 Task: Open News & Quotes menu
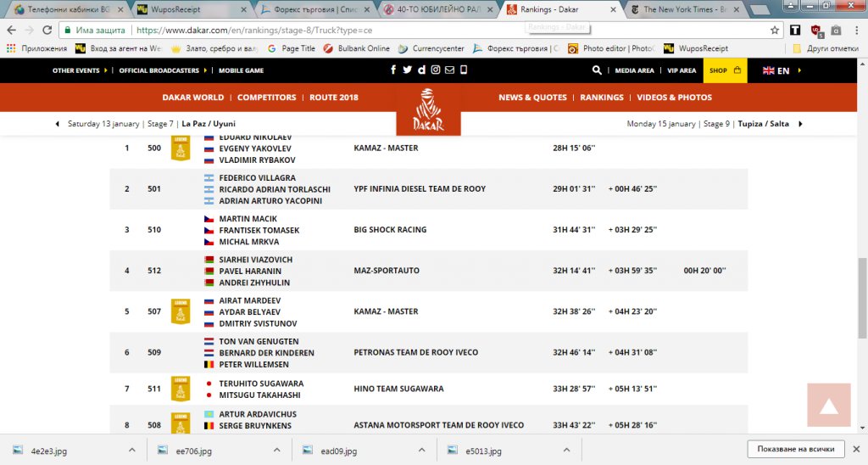tap(532, 97)
